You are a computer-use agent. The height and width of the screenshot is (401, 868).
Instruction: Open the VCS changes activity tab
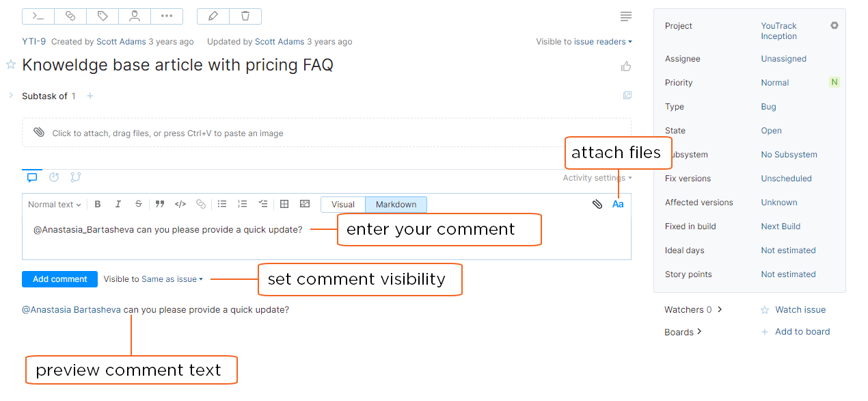click(x=76, y=178)
